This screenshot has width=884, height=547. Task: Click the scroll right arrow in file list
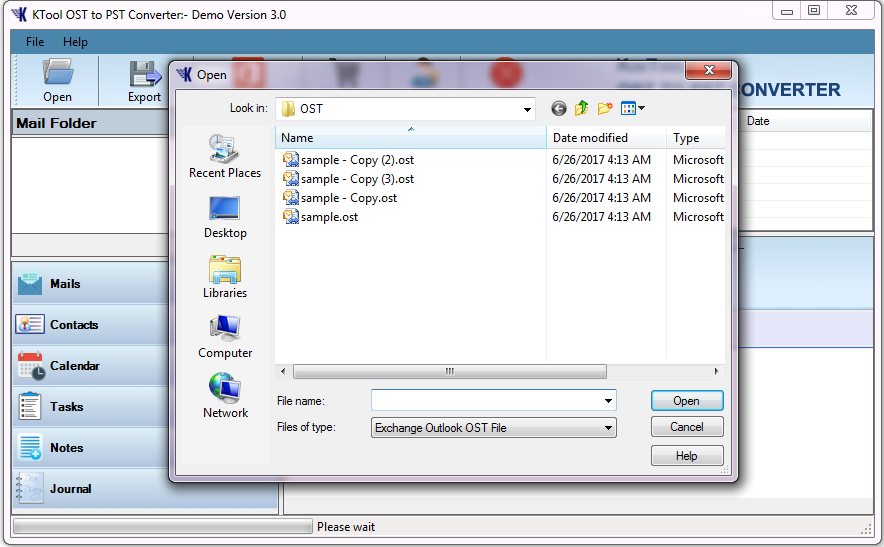point(716,372)
